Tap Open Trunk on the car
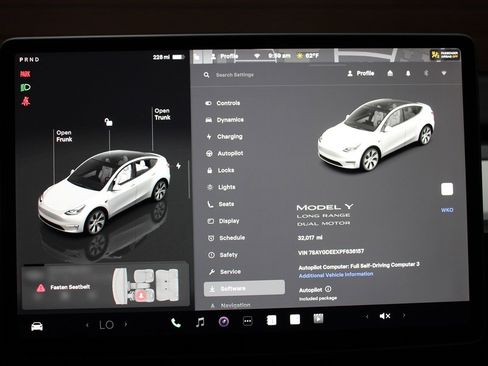The height and width of the screenshot is (366, 488). [x=162, y=114]
